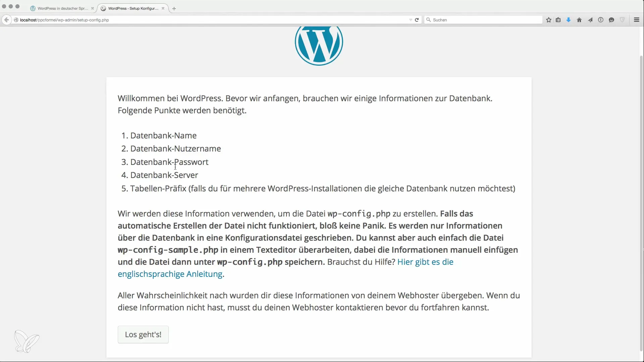
Task: Click the Tabellen-Präfix list item
Action: [x=323, y=188]
